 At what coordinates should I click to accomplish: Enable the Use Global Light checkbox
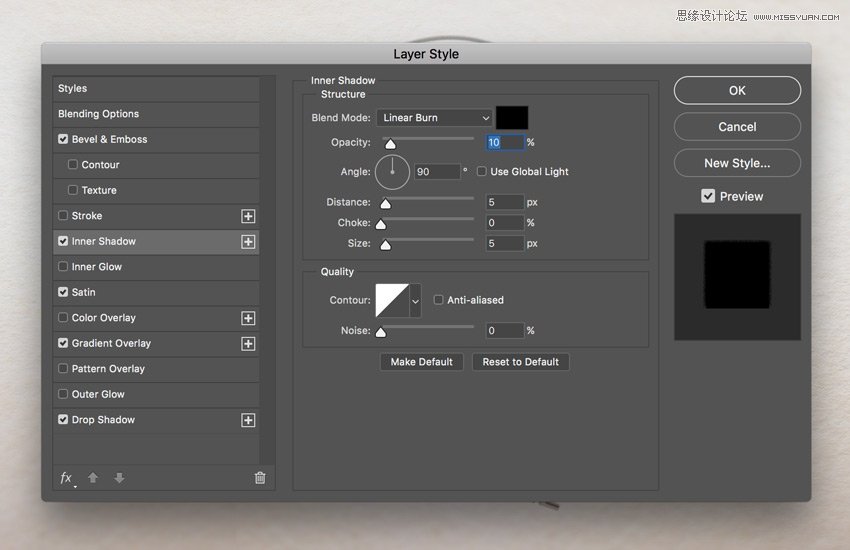482,172
